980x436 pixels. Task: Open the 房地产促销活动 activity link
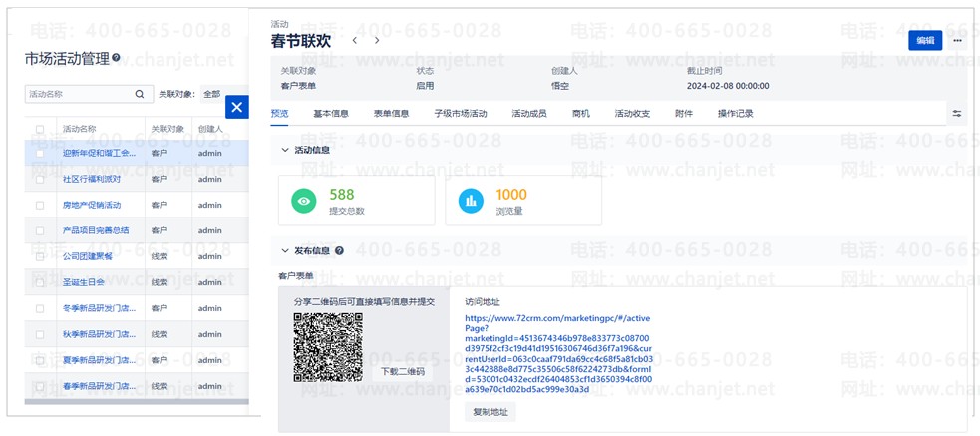[92, 205]
